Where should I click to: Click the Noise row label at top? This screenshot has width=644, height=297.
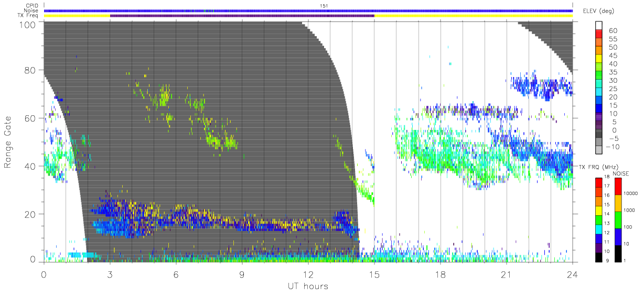tap(31, 10)
